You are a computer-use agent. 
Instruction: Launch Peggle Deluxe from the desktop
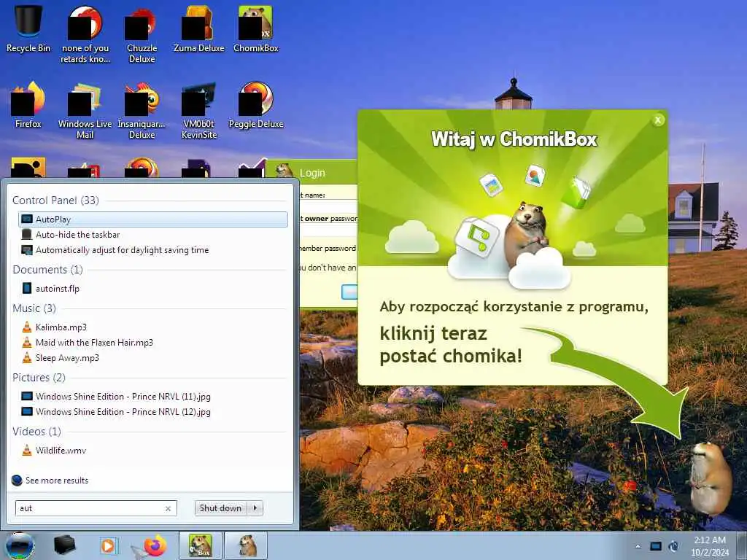[x=256, y=105]
